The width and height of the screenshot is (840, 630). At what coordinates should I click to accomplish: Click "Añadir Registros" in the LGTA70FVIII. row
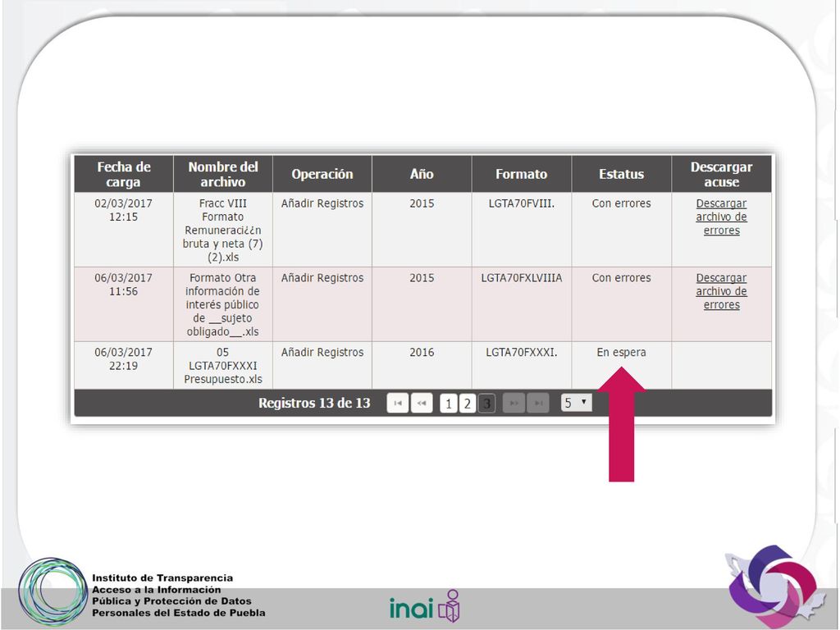322,203
